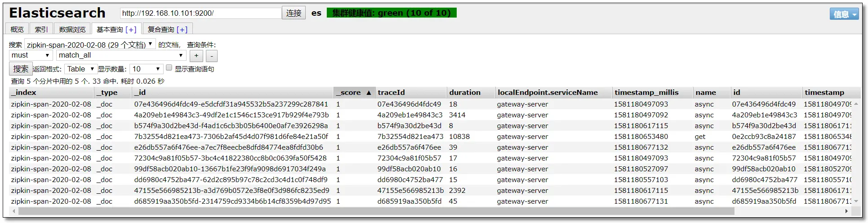Click traceId cell 47155e566985213b
This screenshot has height=223, width=868.
pos(410,190)
